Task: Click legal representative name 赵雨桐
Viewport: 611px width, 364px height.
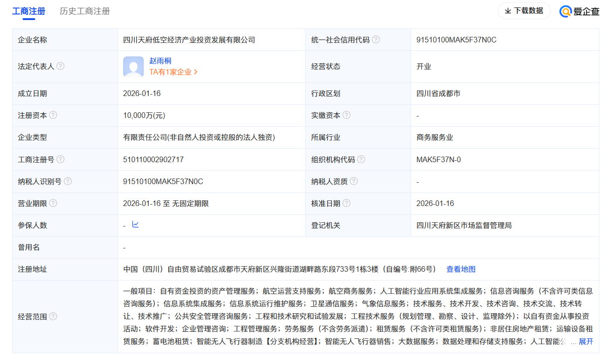Action: [x=159, y=60]
